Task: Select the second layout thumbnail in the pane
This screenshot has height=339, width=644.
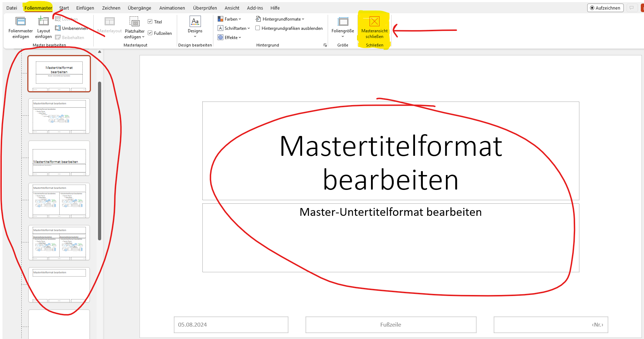Action: tap(59, 116)
